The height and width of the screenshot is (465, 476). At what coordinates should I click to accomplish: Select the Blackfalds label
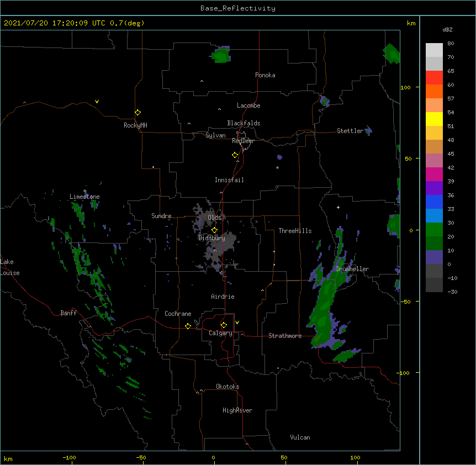[244, 123]
